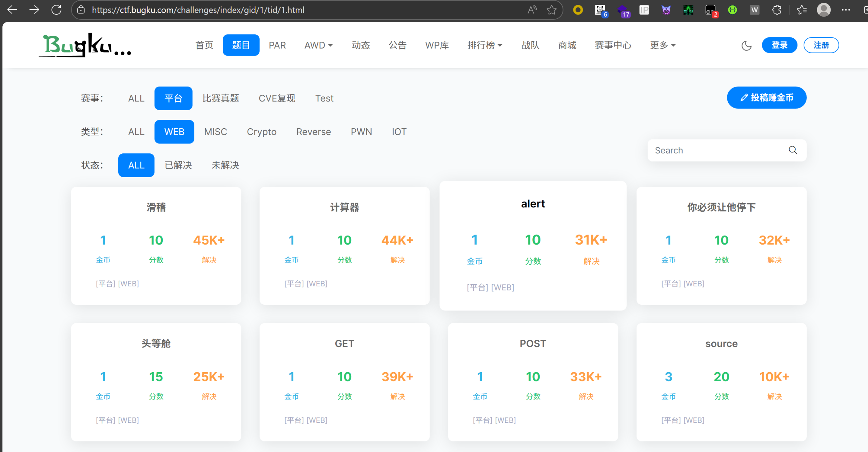Screen dimensions: 868x452
Task: Click the Bugku logo
Action: [x=85, y=45]
